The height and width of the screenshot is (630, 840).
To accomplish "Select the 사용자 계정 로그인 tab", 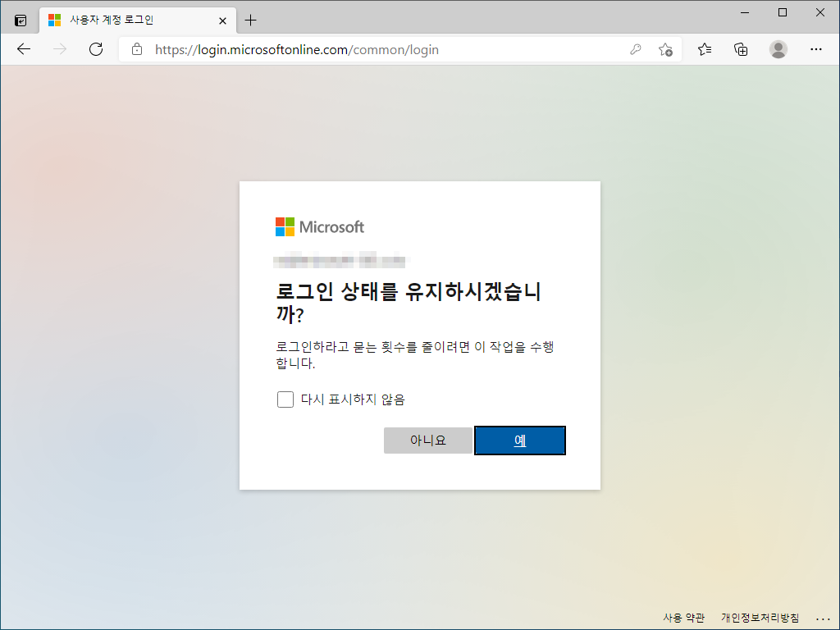I will pos(138,21).
